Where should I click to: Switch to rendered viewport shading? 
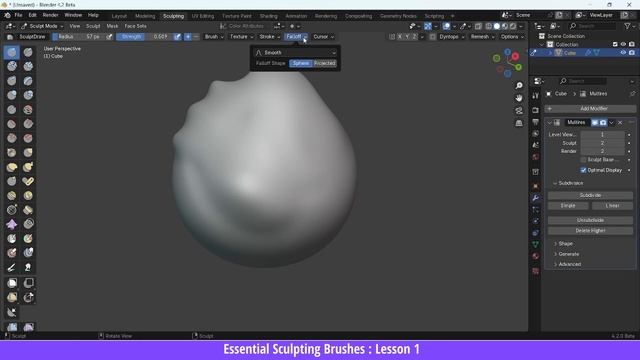pos(513,26)
